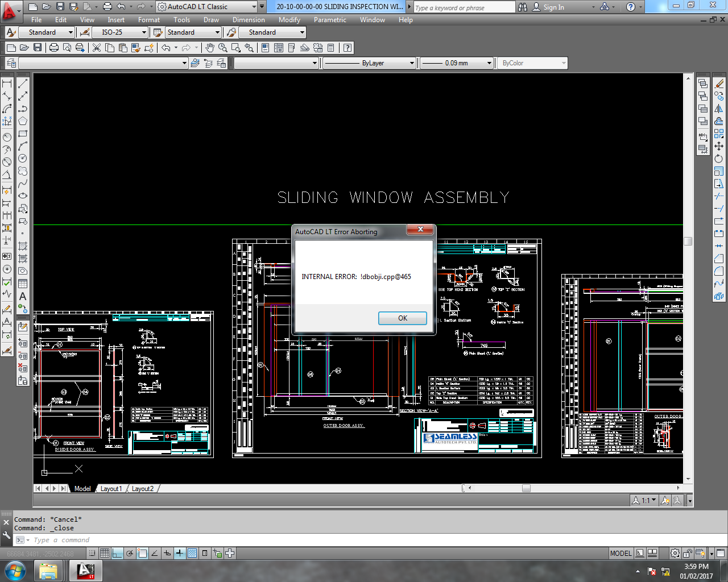Choose the Rectangle draw tool
This screenshot has height=582, width=728.
pyautogui.click(x=23, y=134)
